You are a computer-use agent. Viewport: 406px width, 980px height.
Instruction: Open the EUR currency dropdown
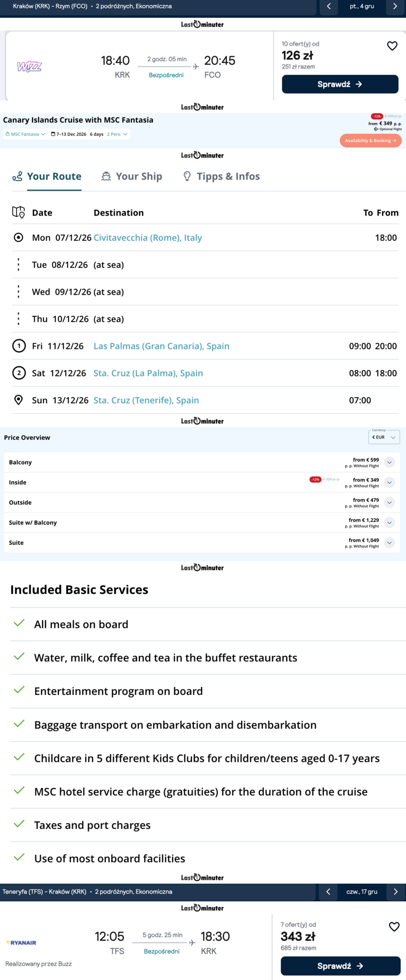[x=384, y=437]
